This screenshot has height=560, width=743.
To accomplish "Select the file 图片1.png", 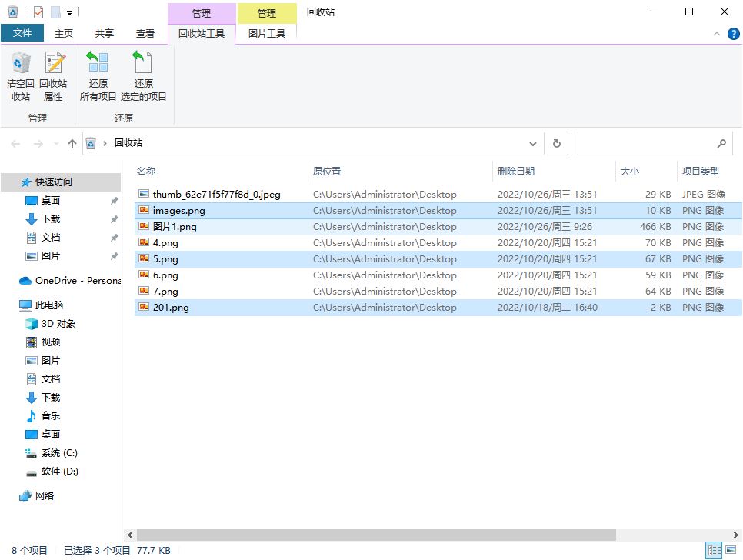I will click(x=175, y=227).
